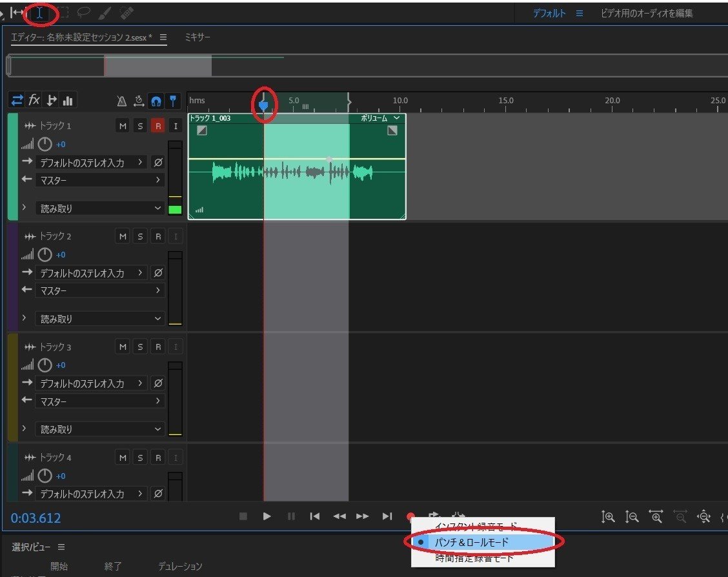This screenshot has width=728, height=577.
Task: Mute トラック 2
Action: coord(123,236)
